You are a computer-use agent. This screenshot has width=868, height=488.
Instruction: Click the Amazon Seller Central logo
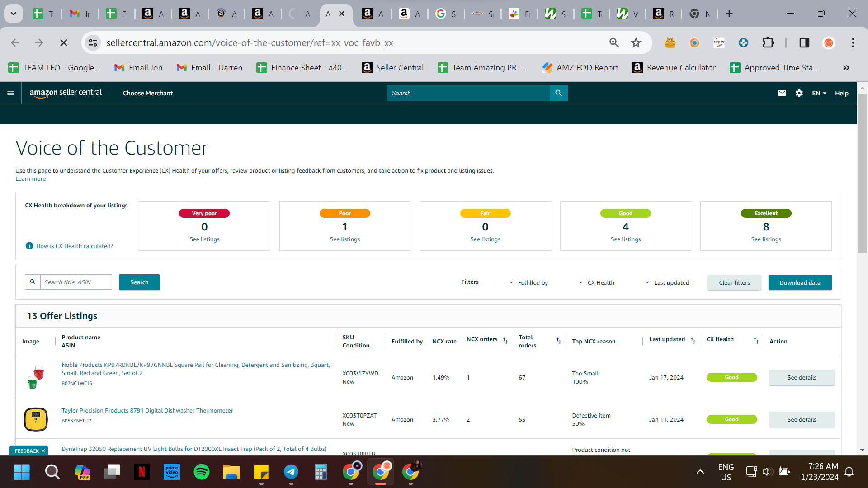click(x=66, y=93)
